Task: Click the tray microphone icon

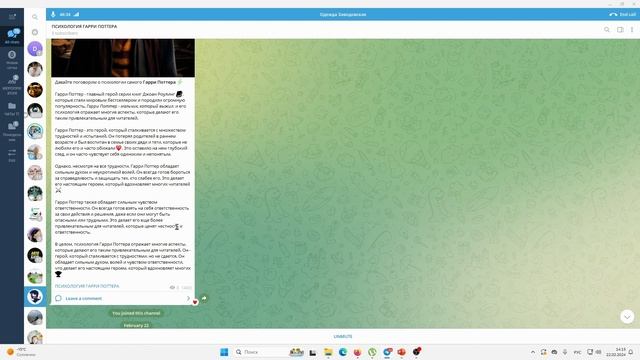Action: tap(565, 352)
